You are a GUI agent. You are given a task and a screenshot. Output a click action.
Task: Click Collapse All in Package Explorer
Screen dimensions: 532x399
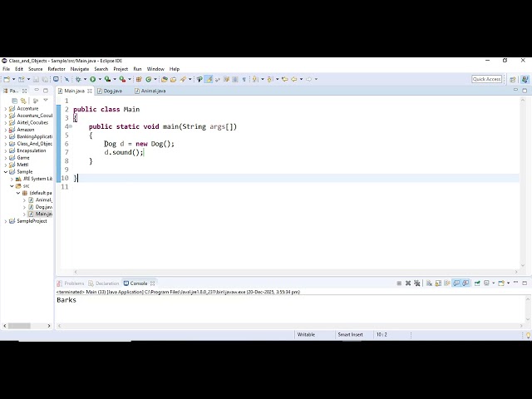(x=15, y=101)
